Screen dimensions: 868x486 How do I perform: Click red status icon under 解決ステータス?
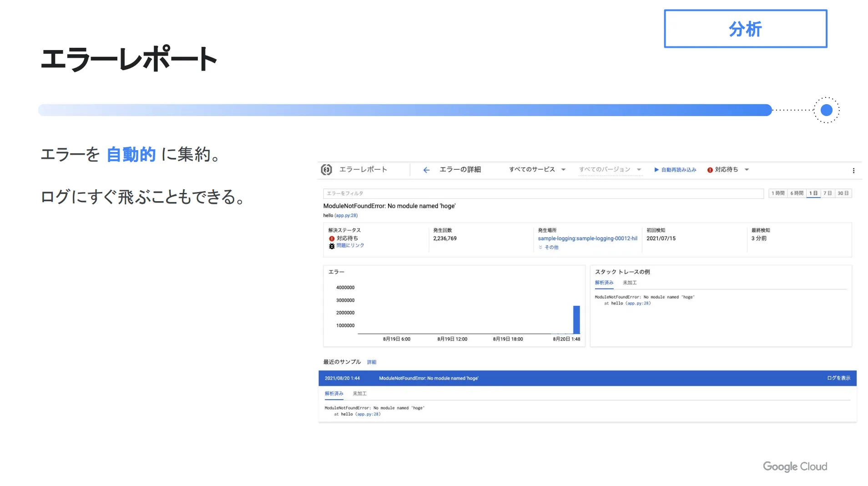[x=332, y=238]
